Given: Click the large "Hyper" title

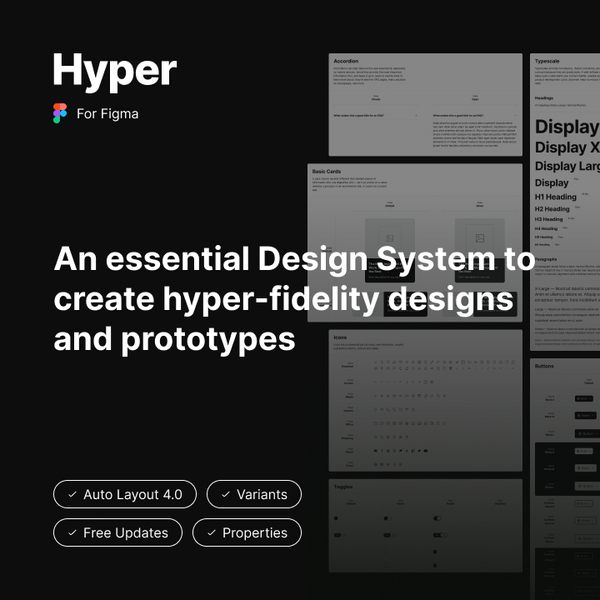Looking at the screenshot, I should 114,71.
